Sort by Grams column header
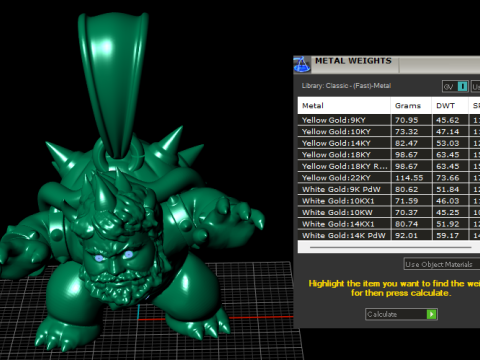 411,106
